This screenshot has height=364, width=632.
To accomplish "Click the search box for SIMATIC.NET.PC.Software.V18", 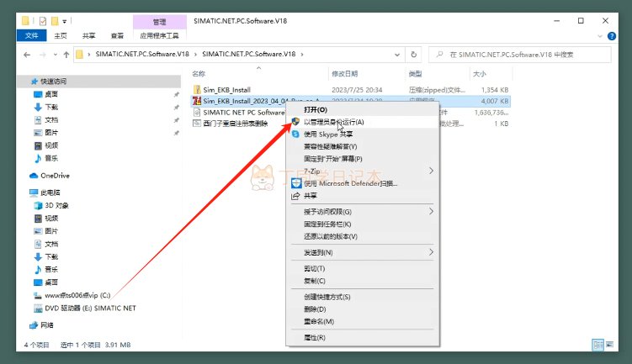I will [520, 55].
